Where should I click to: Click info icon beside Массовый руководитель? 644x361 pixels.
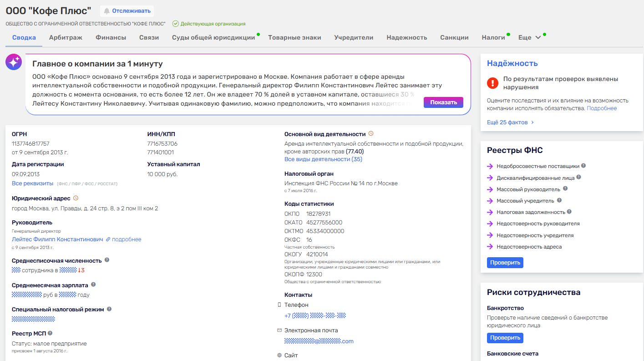(565, 188)
